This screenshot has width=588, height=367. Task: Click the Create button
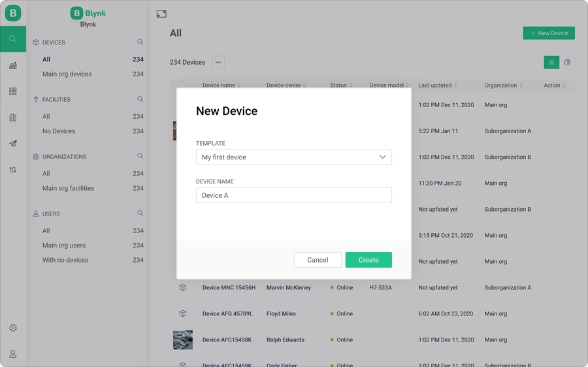click(368, 260)
